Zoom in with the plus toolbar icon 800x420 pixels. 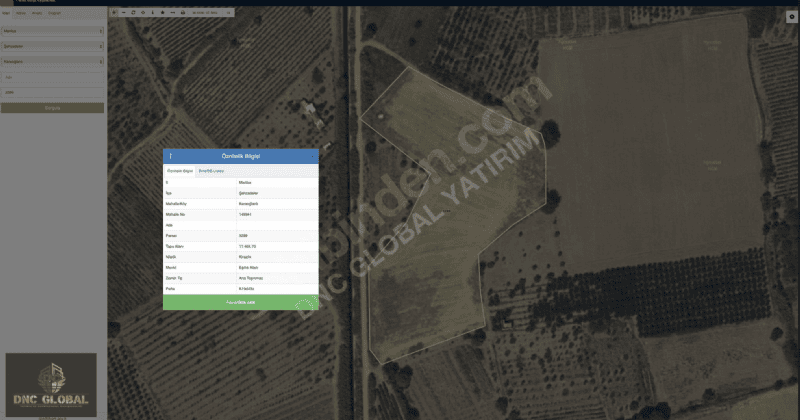click(114, 12)
